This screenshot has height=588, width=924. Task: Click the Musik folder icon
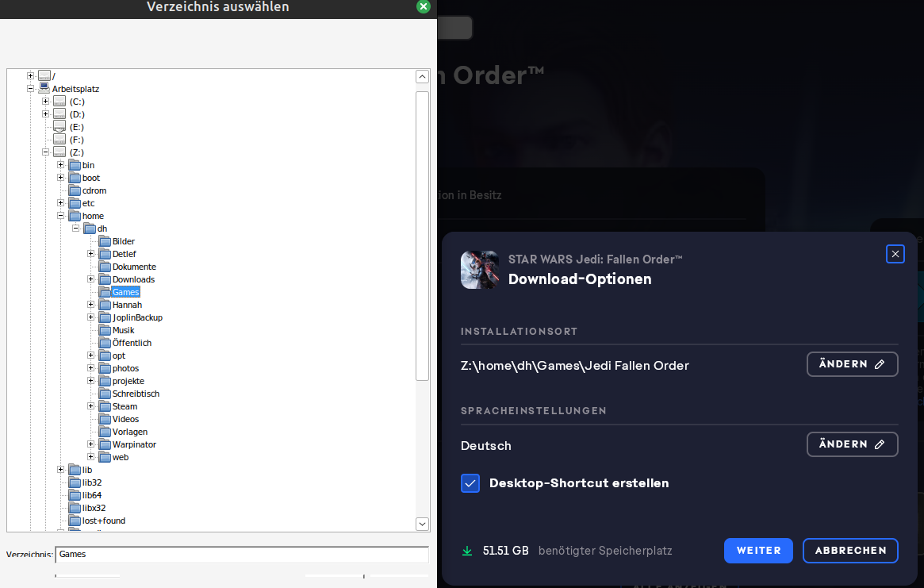(105, 330)
